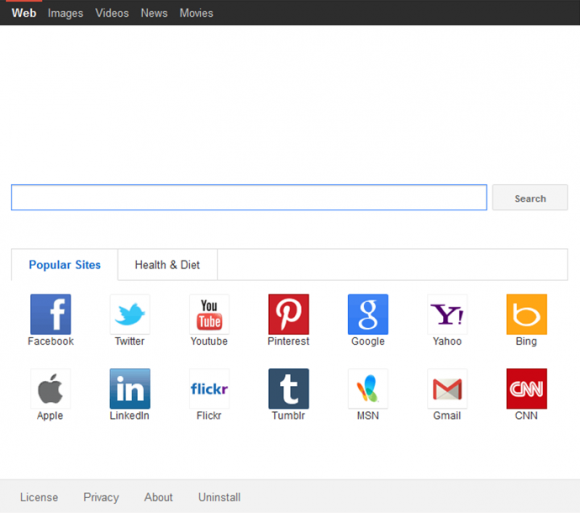This screenshot has height=513, width=580.
Task: Click the Yahoo text label
Action: click(x=447, y=341)
